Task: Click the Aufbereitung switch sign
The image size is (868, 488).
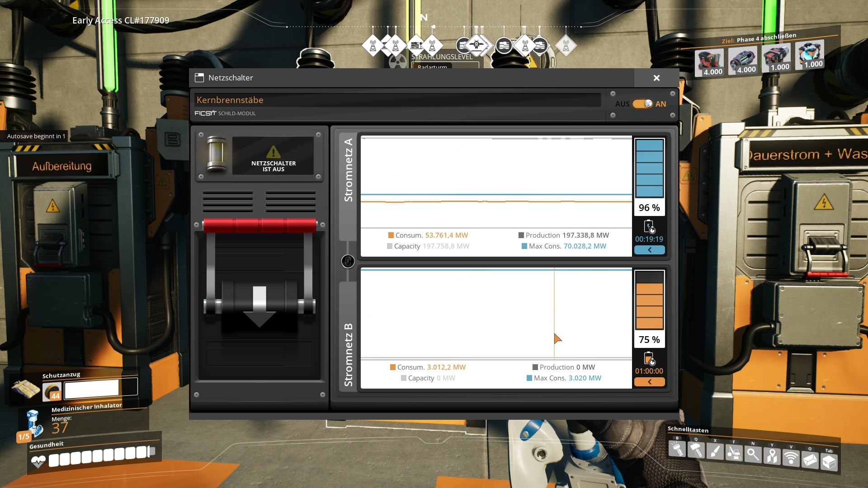Action: click(61, 166)
